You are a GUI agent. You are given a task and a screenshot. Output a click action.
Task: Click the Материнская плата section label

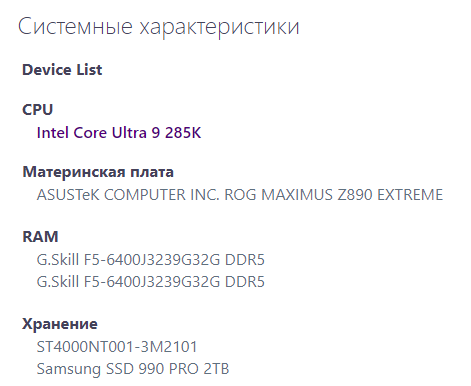click(x=98, y=172)
